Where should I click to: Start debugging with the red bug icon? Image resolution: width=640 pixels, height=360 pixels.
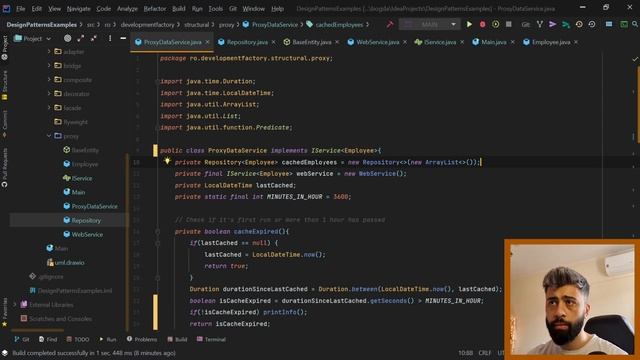[x=482, y=24]
